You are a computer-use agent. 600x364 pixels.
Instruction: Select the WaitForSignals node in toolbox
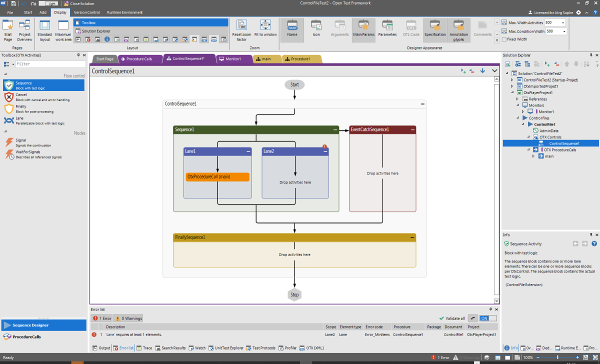coord(27,154)
